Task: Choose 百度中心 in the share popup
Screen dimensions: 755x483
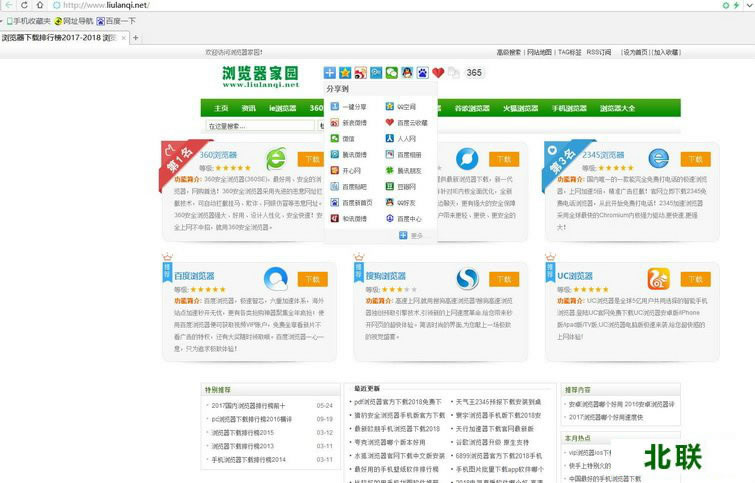Action: (404, 219)
